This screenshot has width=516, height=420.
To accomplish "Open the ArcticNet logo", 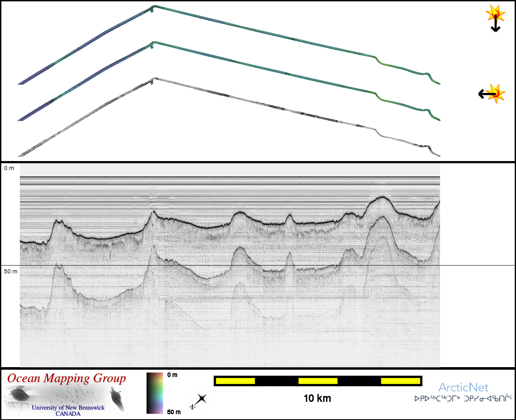I will pos(463,387).
